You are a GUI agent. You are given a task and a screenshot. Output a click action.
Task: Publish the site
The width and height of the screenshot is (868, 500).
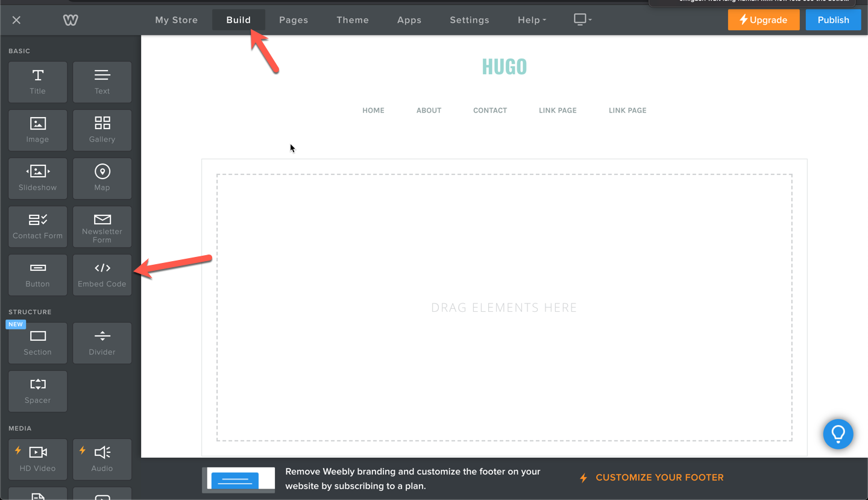[x=833, y=20]
